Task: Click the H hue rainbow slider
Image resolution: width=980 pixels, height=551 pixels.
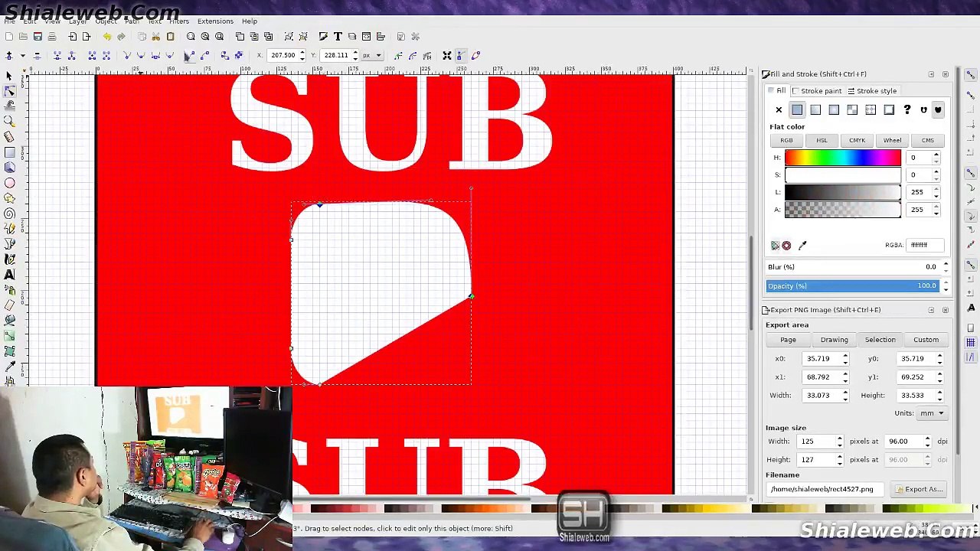Action: click(842, 158)
